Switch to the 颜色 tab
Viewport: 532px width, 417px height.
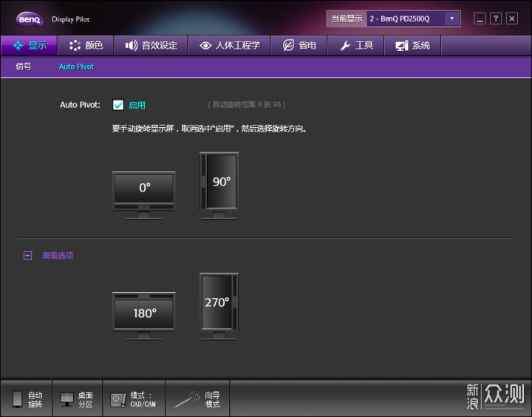[x=86, y=45]
